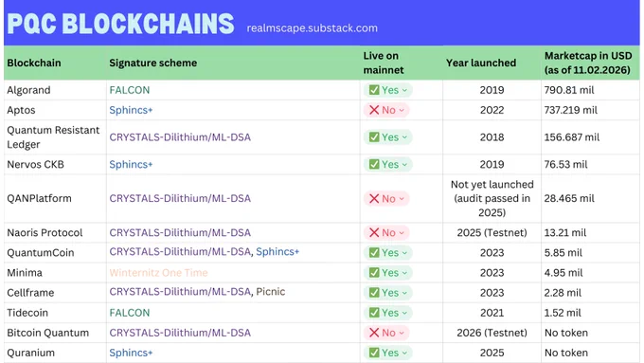644x363 pixels.
Task: Click the 4.95 mil marketcap value
Action: click(563, 273)
